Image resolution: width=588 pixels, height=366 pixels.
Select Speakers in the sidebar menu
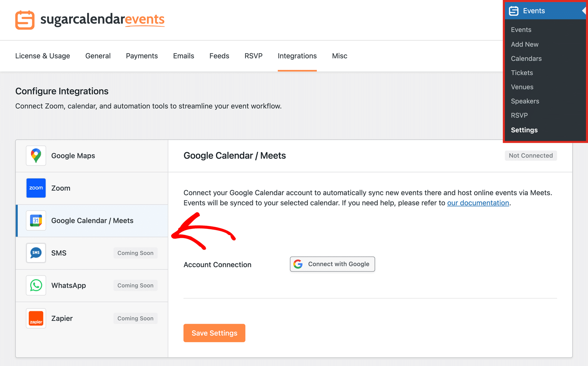click(x=525, y=101)
